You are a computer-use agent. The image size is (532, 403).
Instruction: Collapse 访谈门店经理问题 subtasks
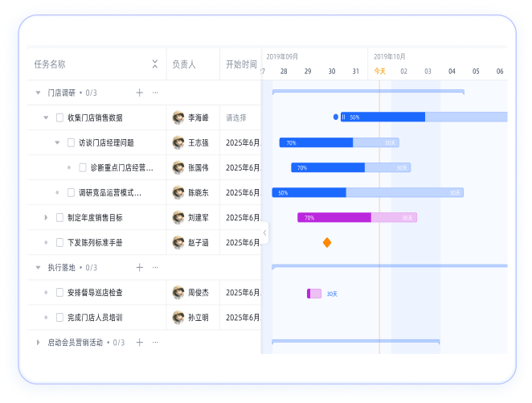(57, 142)
